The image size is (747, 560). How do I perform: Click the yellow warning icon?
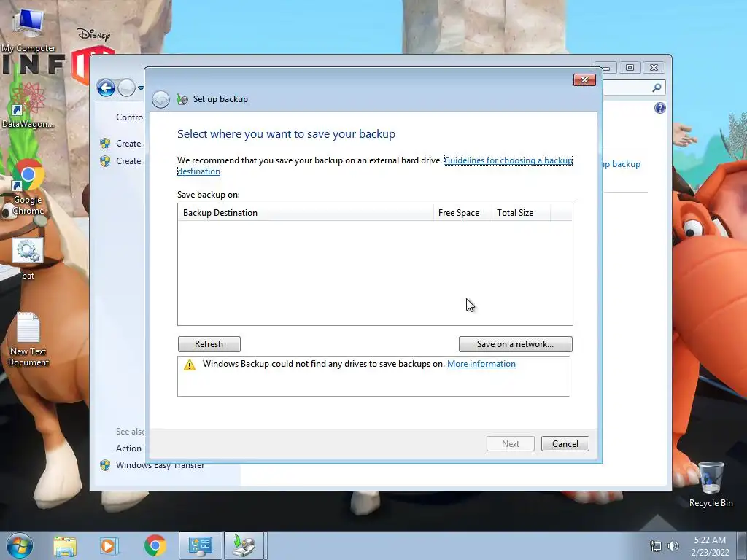coord(190,365)
